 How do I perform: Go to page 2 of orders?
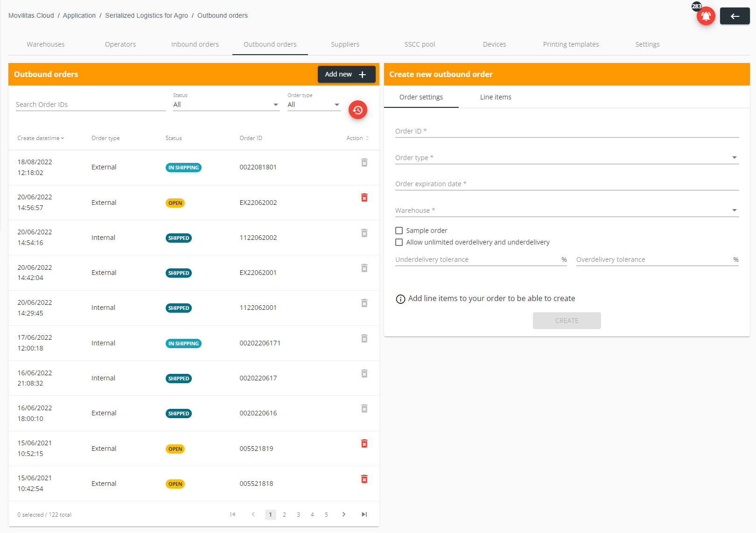coord(284,514)
